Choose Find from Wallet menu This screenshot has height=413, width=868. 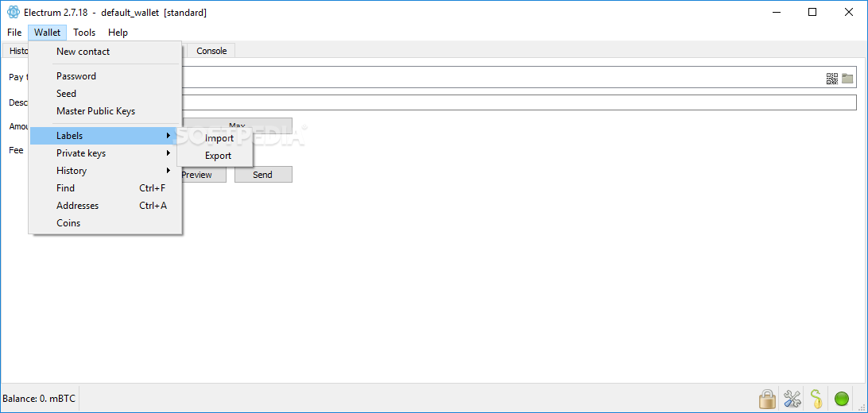(105, 188)
